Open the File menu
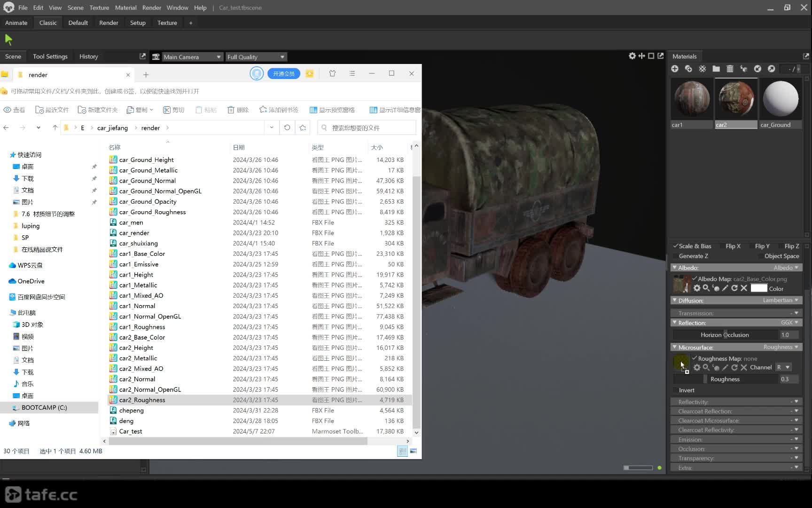 (23, 8)
